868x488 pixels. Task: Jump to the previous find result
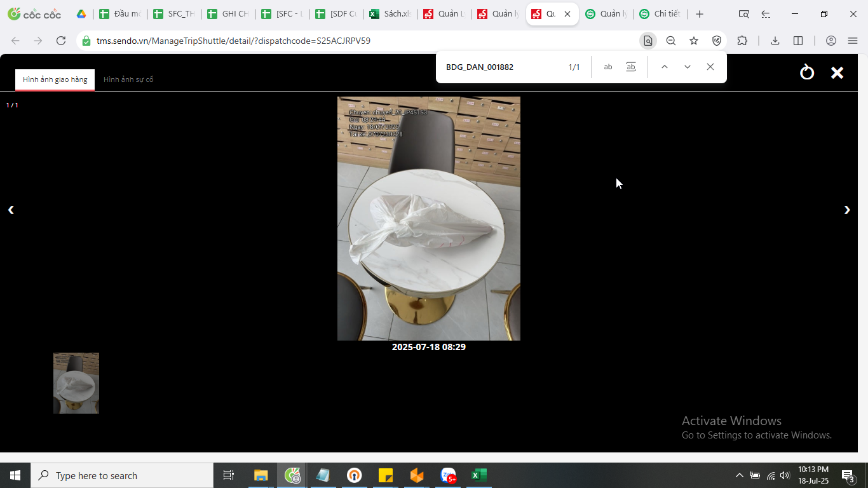(x=665, y=67)
